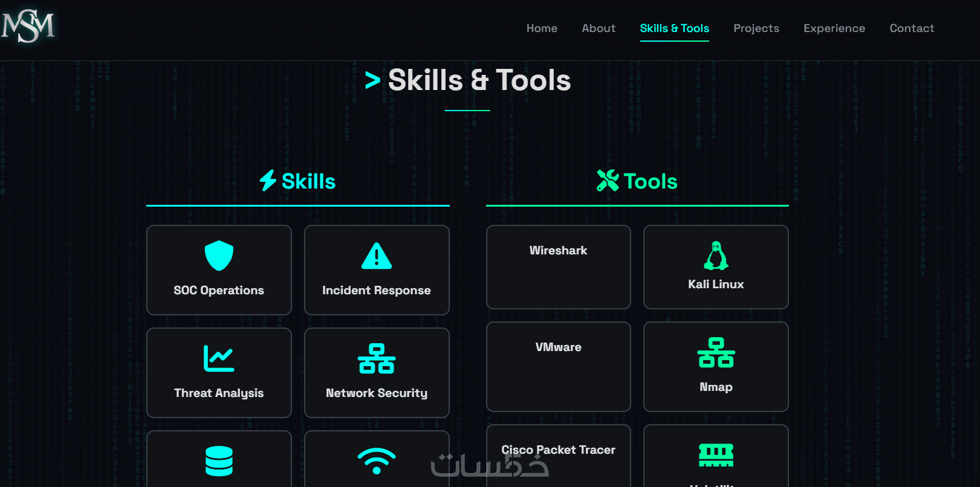Screen dimensions: 980x487
Task: Select the Incident Response label
Action: coord(377,291)
